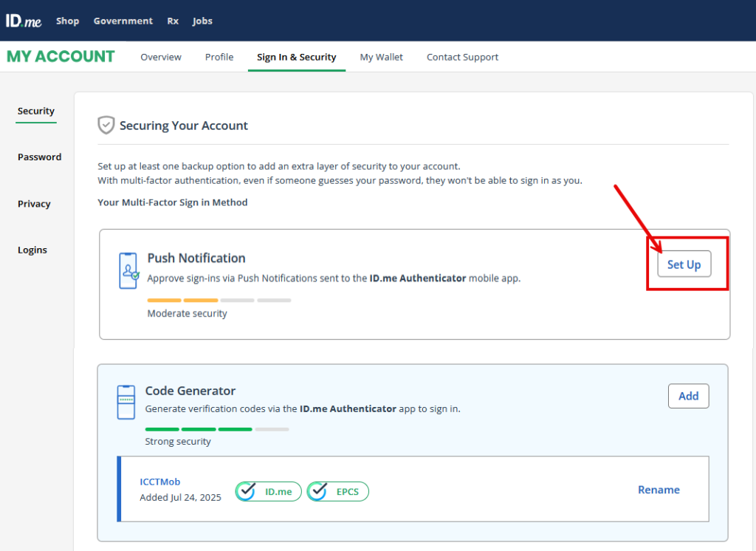Rename the ICCTMob device
The image size is (756, 551).
(x=659, y=490)
